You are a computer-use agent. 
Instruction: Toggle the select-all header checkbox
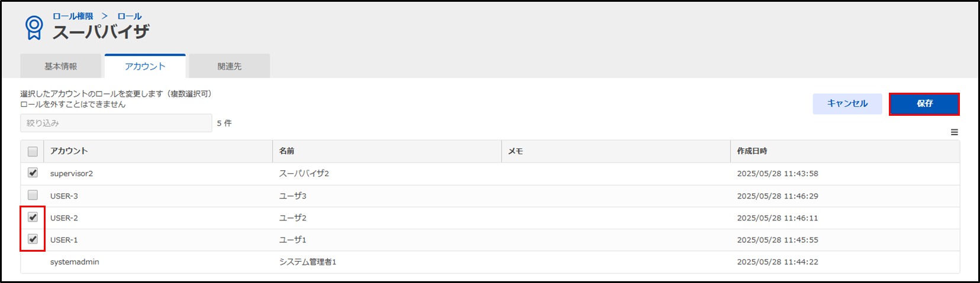(33, 151)
